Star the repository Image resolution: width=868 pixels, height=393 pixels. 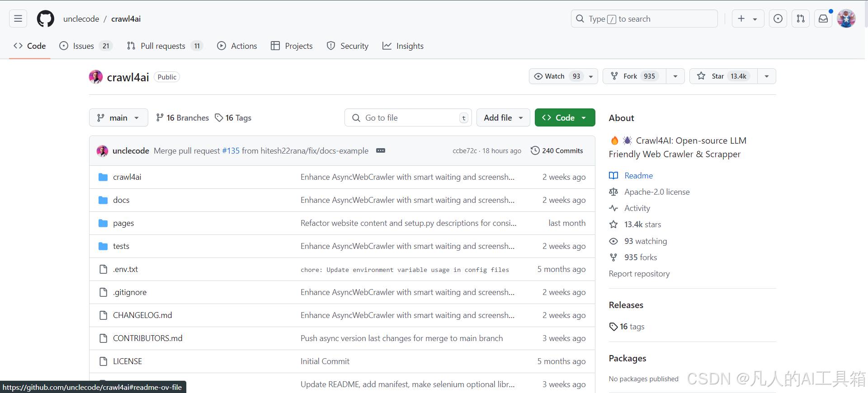(x=723, y=76)
